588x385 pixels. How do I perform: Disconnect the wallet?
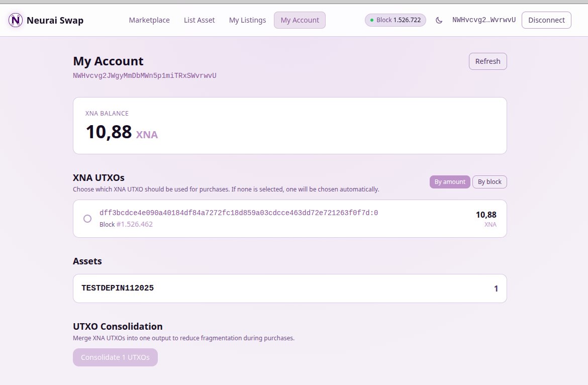tap(546, 20)
